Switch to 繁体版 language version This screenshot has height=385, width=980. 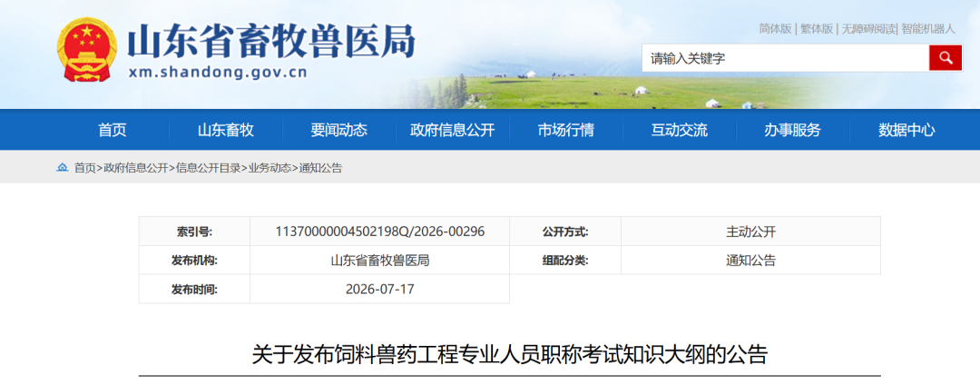(817, 29)
